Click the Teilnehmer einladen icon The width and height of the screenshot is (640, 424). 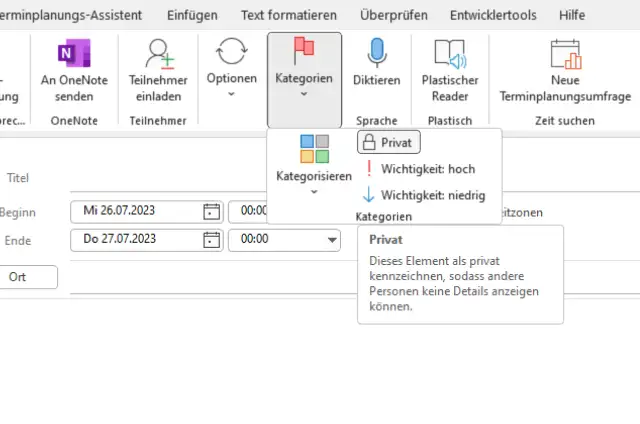pos(159,55)
